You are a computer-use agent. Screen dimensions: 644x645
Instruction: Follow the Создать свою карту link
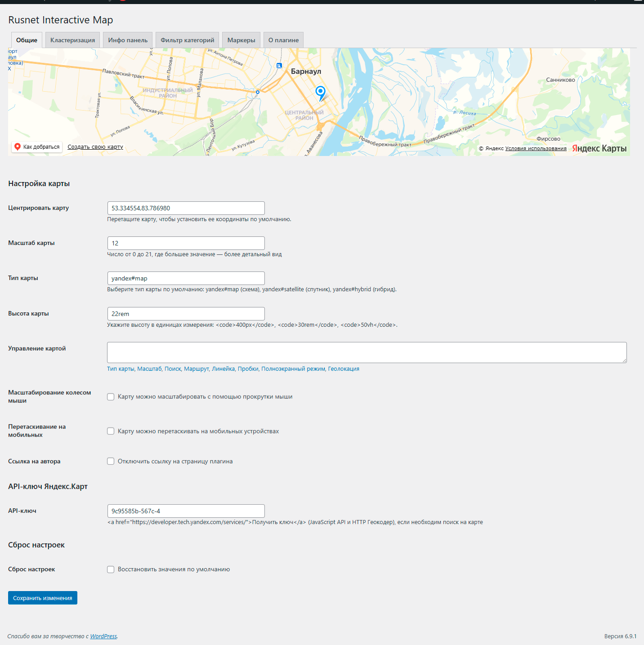point(95,147)
